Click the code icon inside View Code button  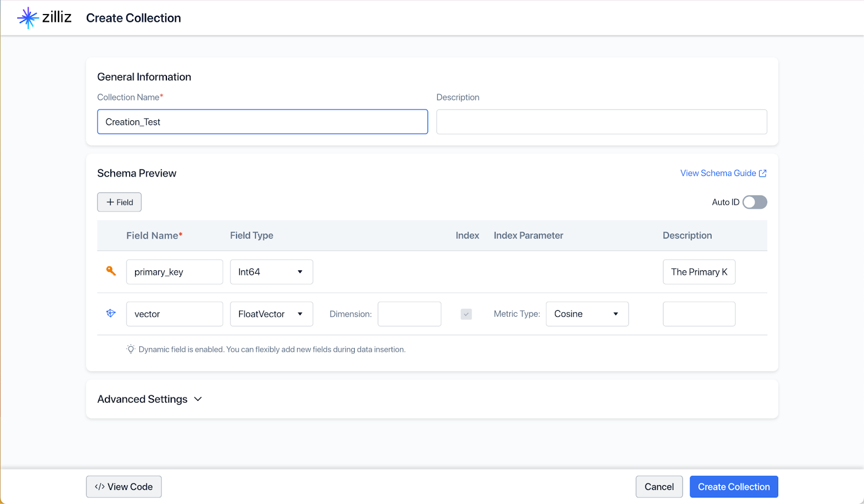click(99, 486)
